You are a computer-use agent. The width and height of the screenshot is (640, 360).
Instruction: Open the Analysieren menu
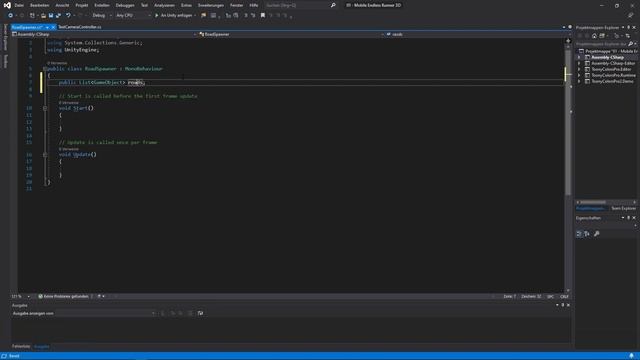[x=164, y=5]
